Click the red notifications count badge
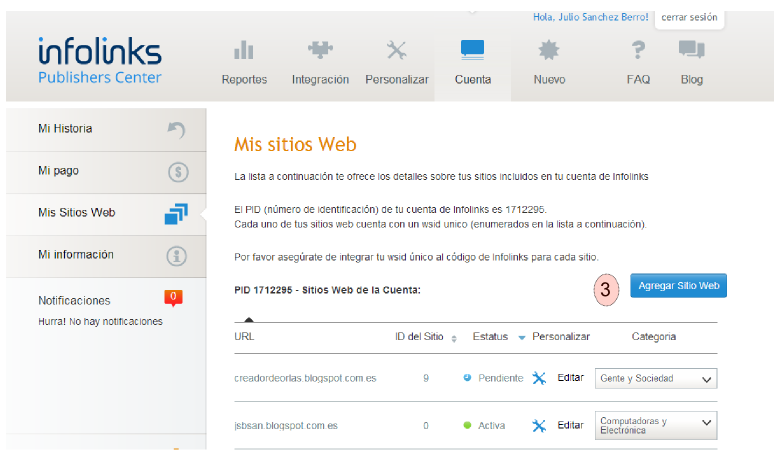 173,298
